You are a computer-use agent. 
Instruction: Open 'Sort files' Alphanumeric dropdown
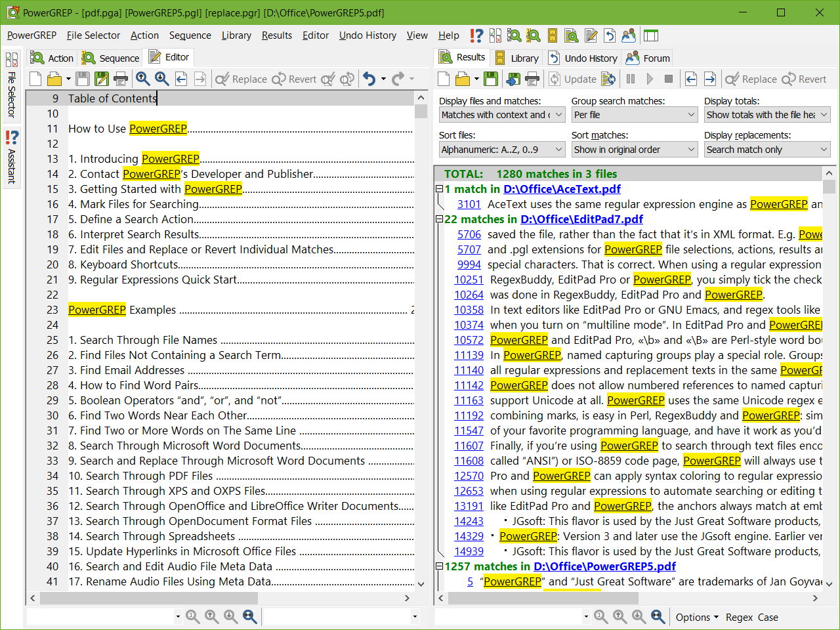pyautogui.click(x=501, y=150)
